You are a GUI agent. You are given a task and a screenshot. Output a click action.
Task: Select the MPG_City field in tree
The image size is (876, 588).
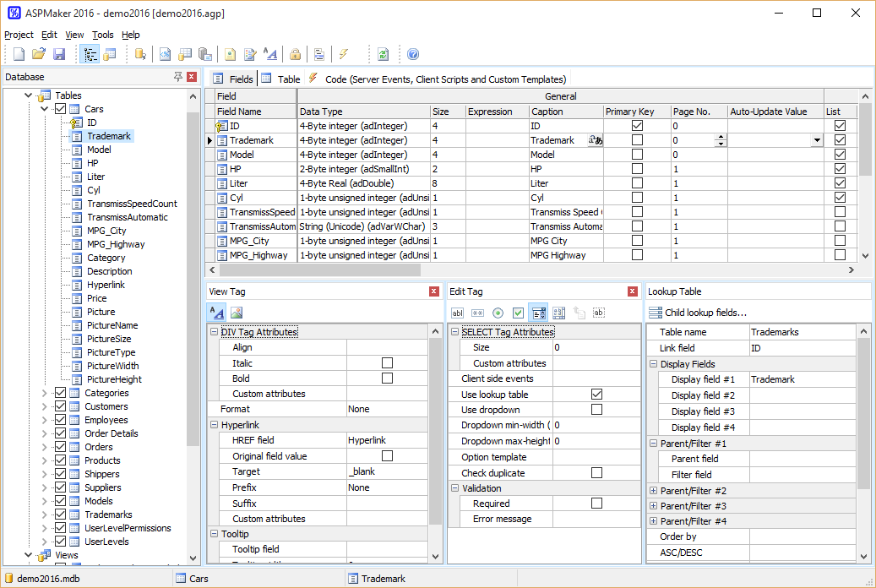pyautogui.click(x=106, y=231)
